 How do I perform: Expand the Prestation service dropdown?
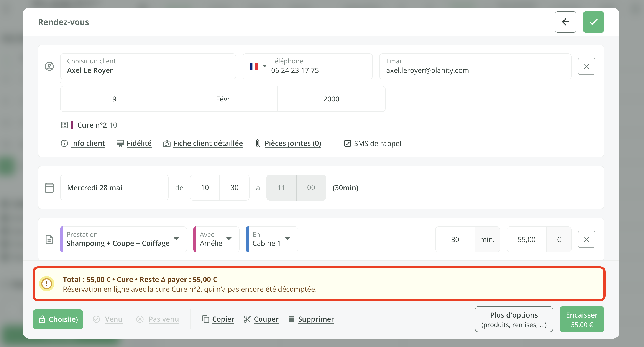[176, 239]
